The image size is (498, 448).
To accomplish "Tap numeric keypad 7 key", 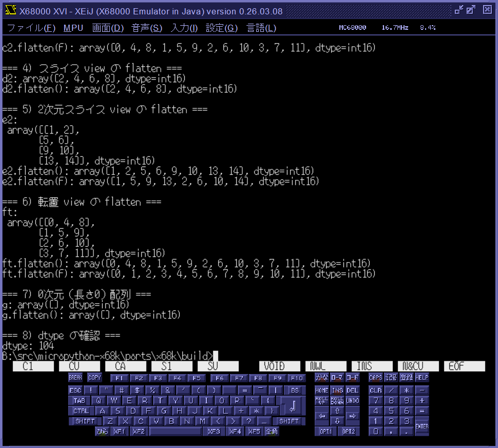I will click(376, 401).
